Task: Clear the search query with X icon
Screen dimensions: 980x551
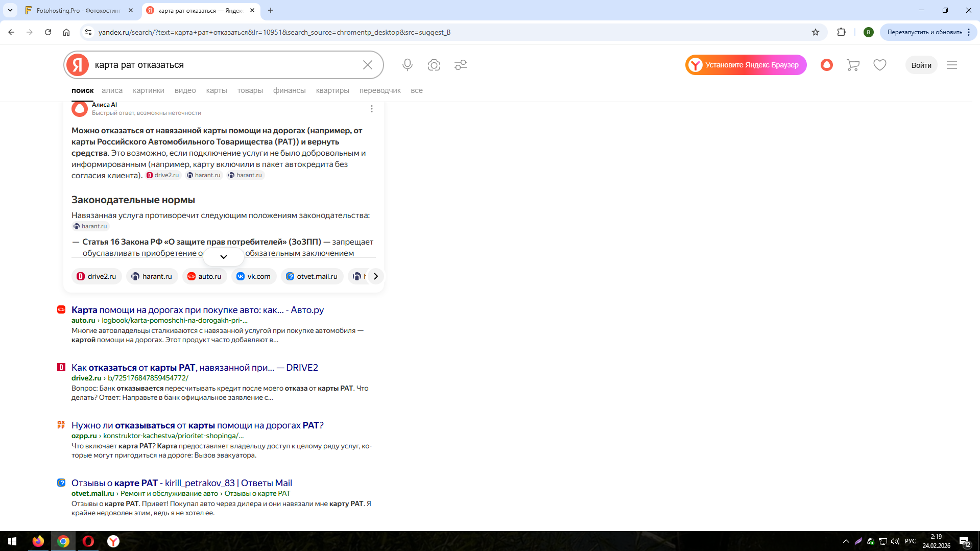Action: point(368,65)
